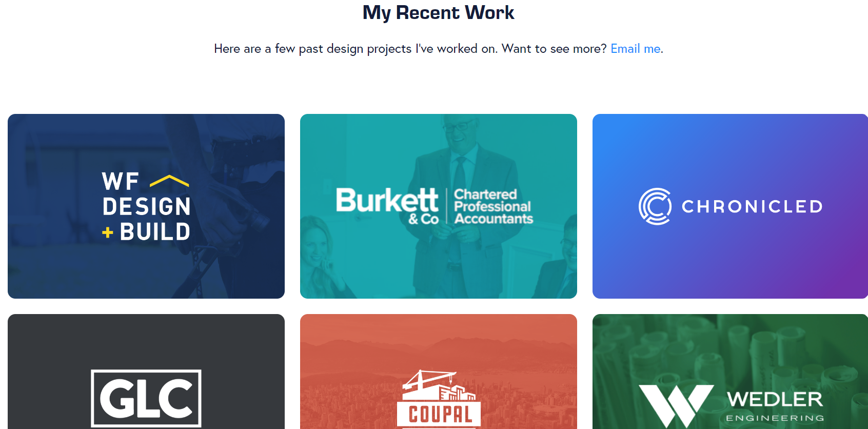Image resolution: width=868 pixels, height=429 pixels.
Task: Click the boxed GLC logo
Action: pos(146,398)
